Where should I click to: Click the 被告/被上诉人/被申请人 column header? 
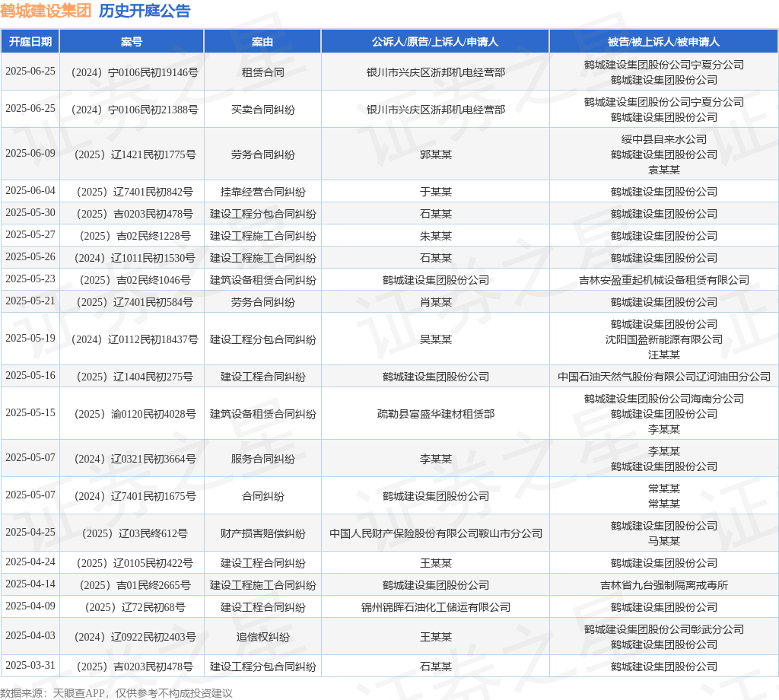[x=663, y=42]
